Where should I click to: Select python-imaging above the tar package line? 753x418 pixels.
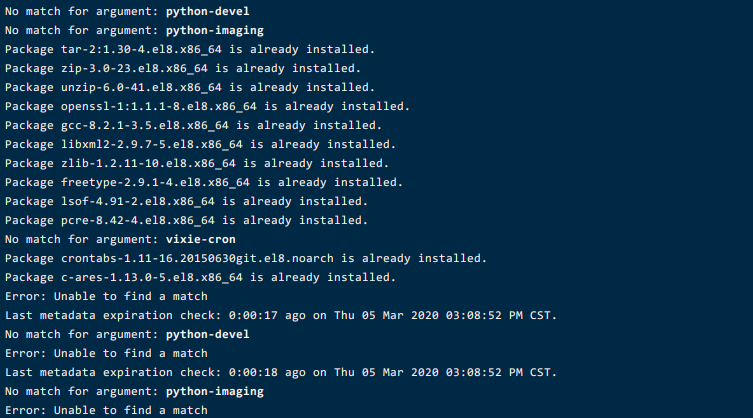[214, 30]
